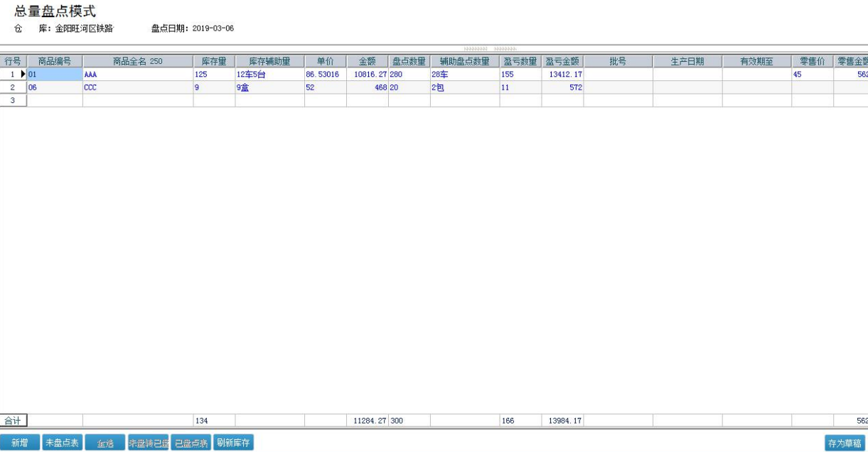Select the CCC product name cell
The image size is (868, 452).
coord(138,87)
